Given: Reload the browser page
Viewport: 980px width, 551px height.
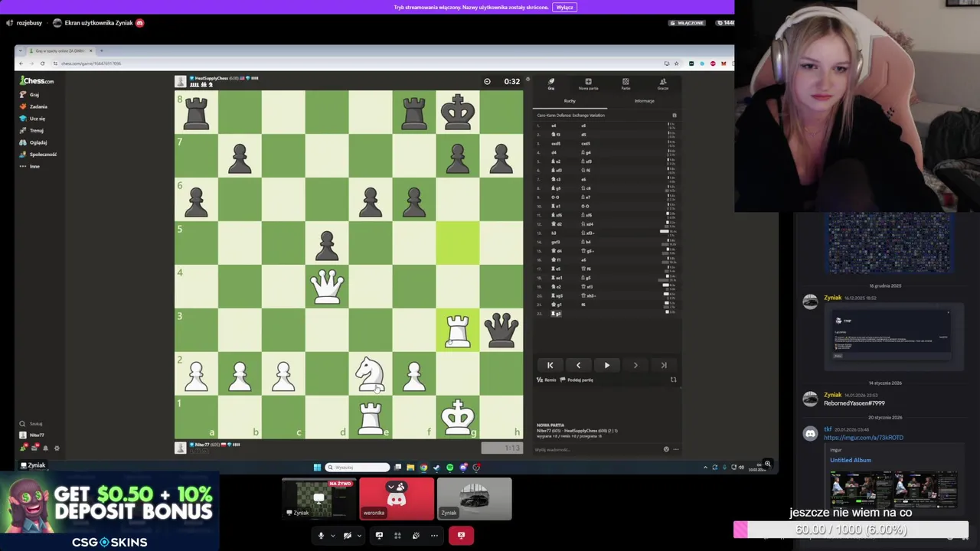Looking at the screenshot, I should (x=42, y=64).
